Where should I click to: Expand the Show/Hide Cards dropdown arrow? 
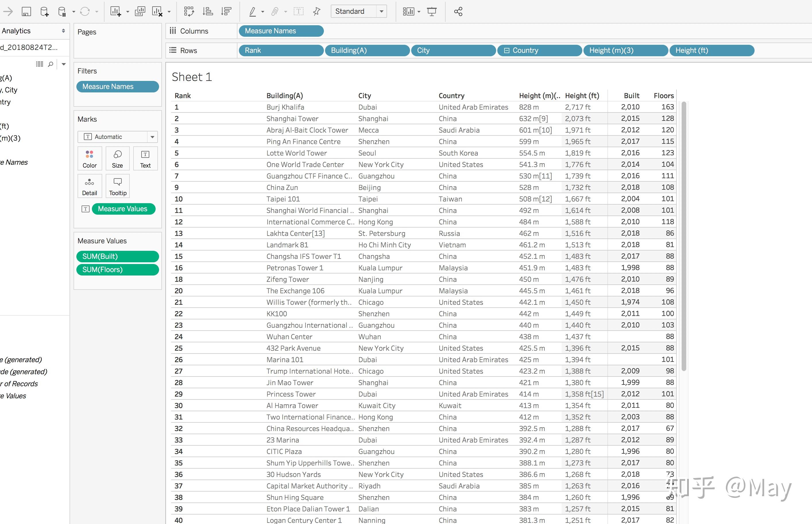point(419,11)
